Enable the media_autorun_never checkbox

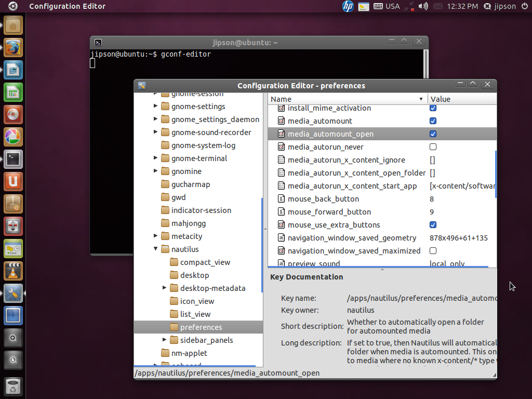(433, 147)
